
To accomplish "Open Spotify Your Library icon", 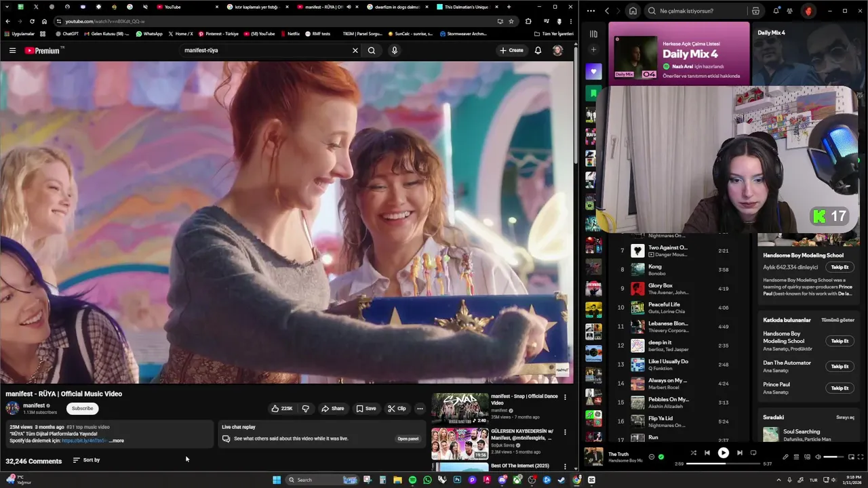I will click(x=593, y=34).
